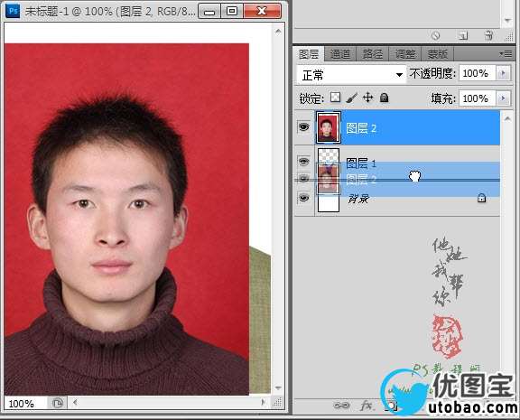Image resolution: width=520 pixels, height=420 pixels.
Task: Click layers list scrollbar up arrow
Action: click(507, 118)
